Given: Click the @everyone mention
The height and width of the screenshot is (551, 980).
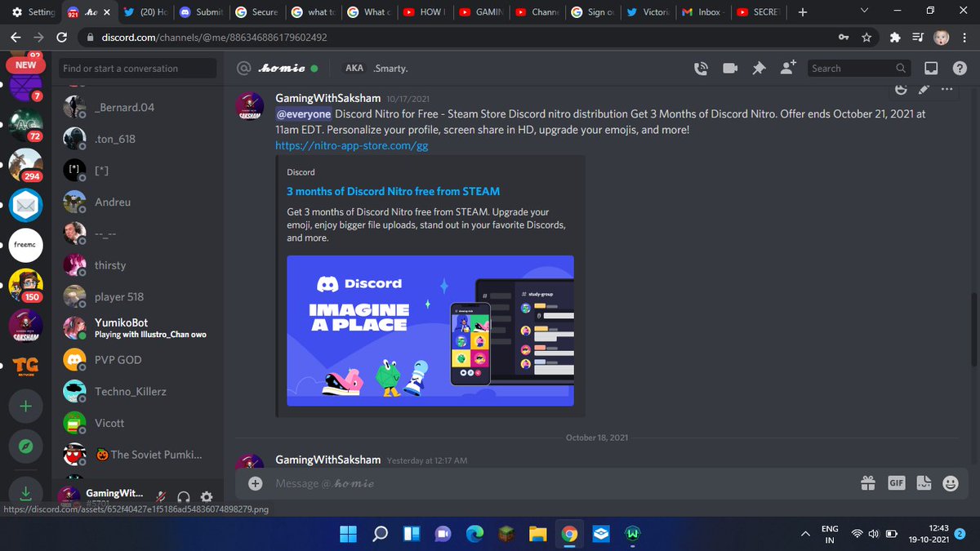Looking at the screenshot, I should pyautogui.click(x=304, y=114).
